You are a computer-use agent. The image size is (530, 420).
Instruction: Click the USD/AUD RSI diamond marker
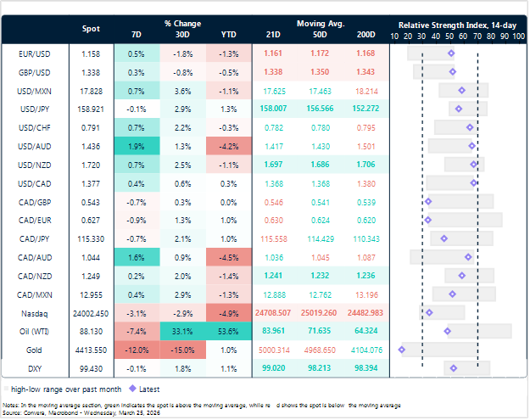473,147
